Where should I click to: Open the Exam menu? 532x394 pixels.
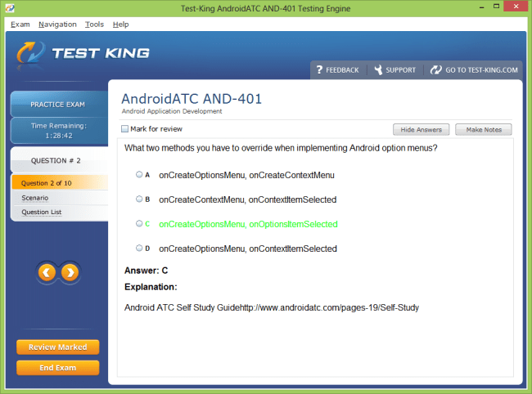(20, 25)
